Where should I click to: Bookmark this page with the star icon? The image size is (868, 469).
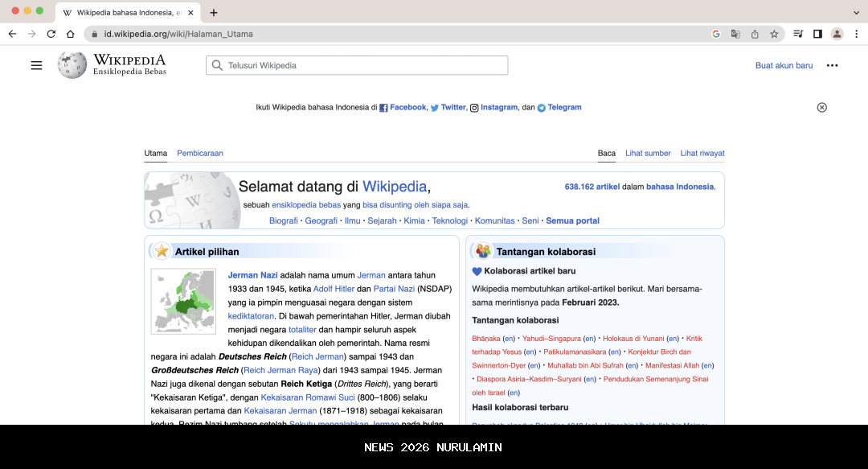(774, 34)
